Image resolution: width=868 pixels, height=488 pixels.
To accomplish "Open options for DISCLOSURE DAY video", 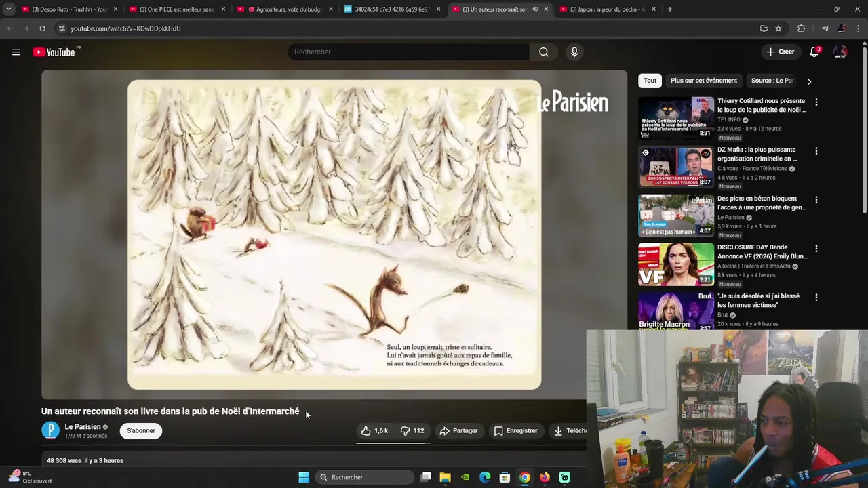I will tap(816, 249).
